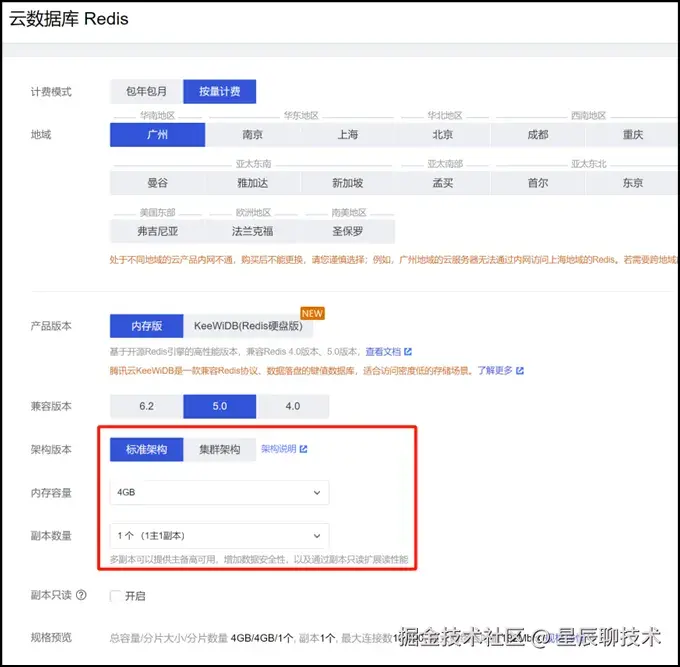680x667 pixels.
Task: Enable 副本只读 开启 checkbox
Action: click(x=115, y=596)
